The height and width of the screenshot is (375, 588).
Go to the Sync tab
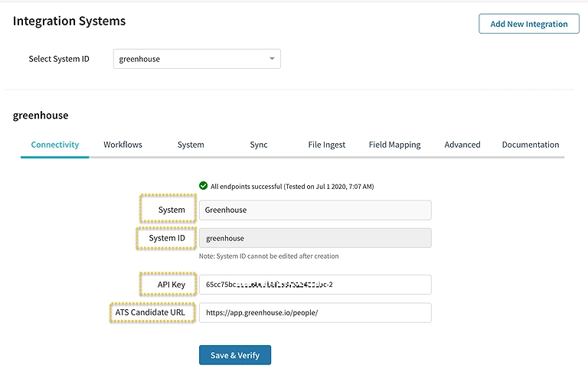coord(259,145)
